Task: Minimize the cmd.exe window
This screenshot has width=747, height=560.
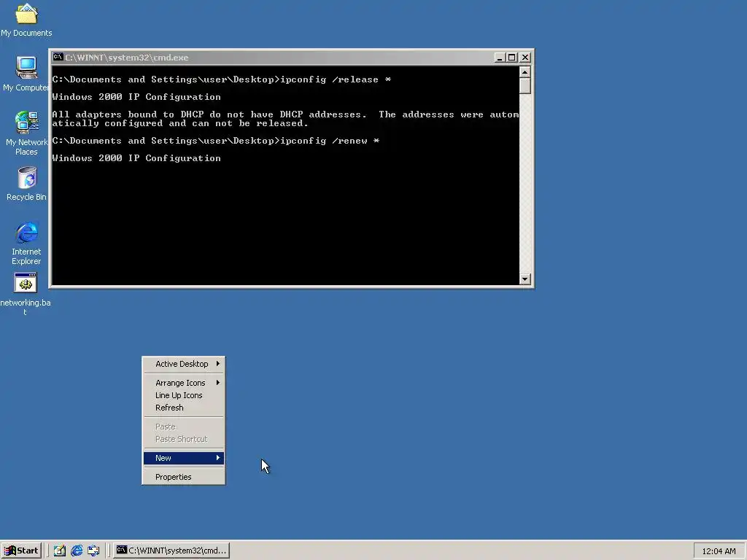Action: pos(499,57)
